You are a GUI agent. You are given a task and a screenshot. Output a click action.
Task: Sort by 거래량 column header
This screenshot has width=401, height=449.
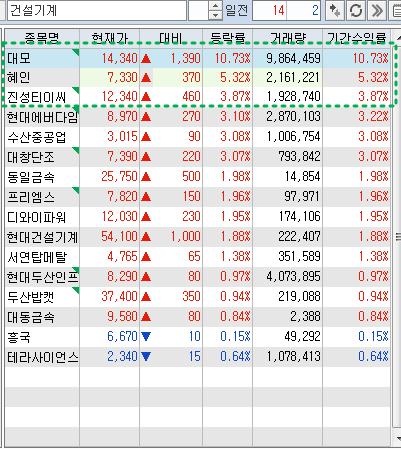[288, 37]
